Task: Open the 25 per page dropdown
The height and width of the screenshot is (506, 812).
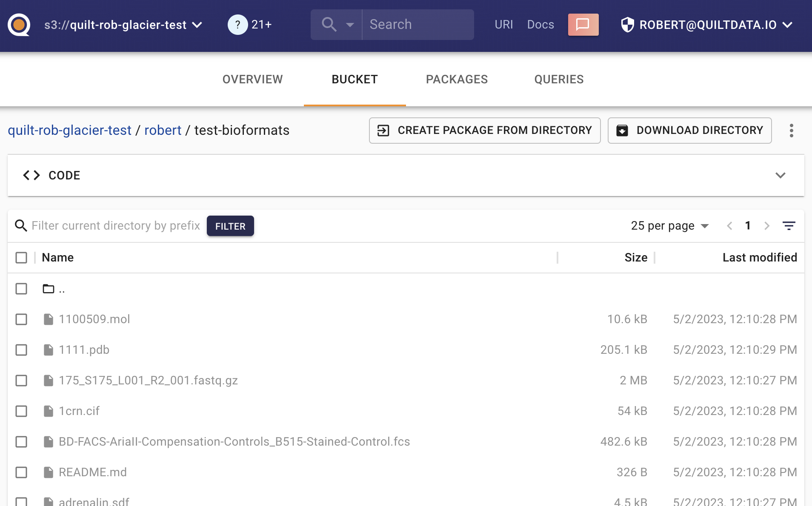Action: pyautogui.click(x=670, y=226)
